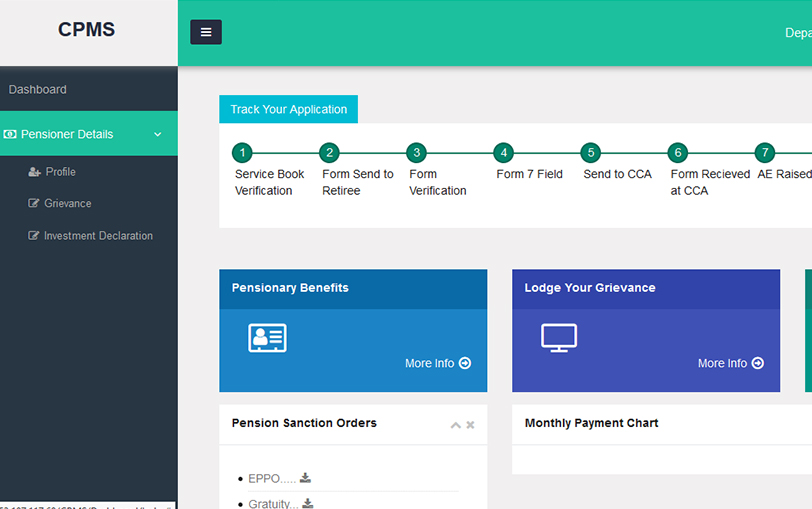
Task: Close the Pension Sanction Orders panel
Action: (470, 425)
